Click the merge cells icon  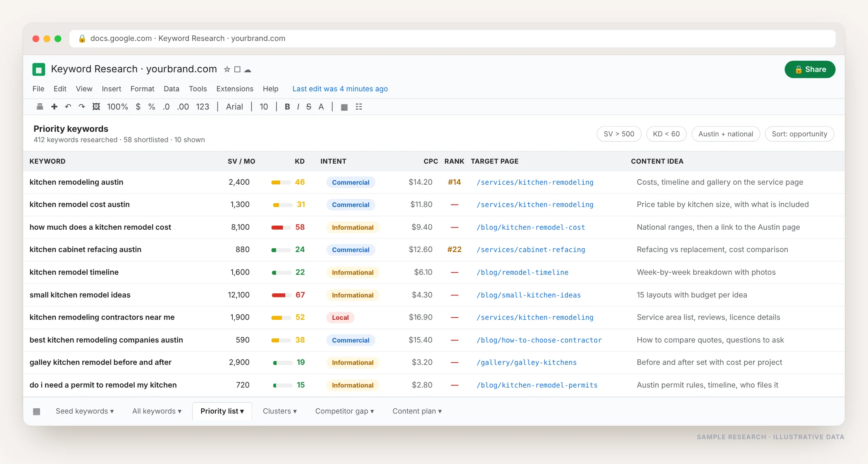359,107
